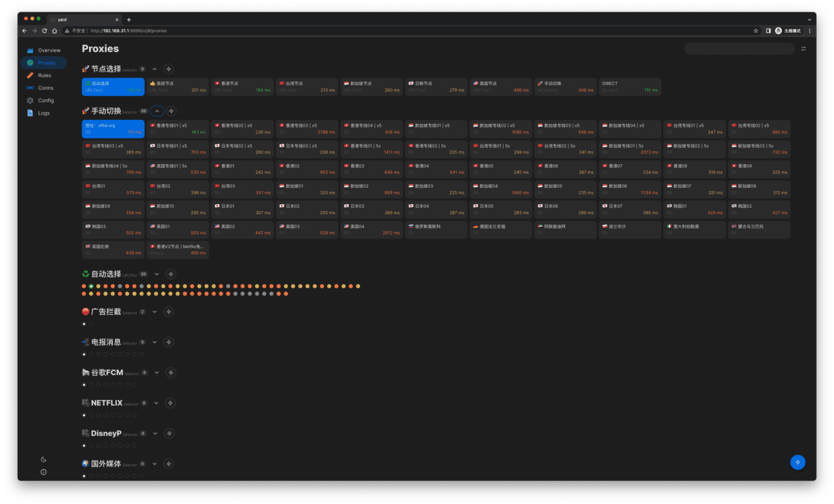
Task: Open proxies settings icon at top right
Action: point(803,49)
